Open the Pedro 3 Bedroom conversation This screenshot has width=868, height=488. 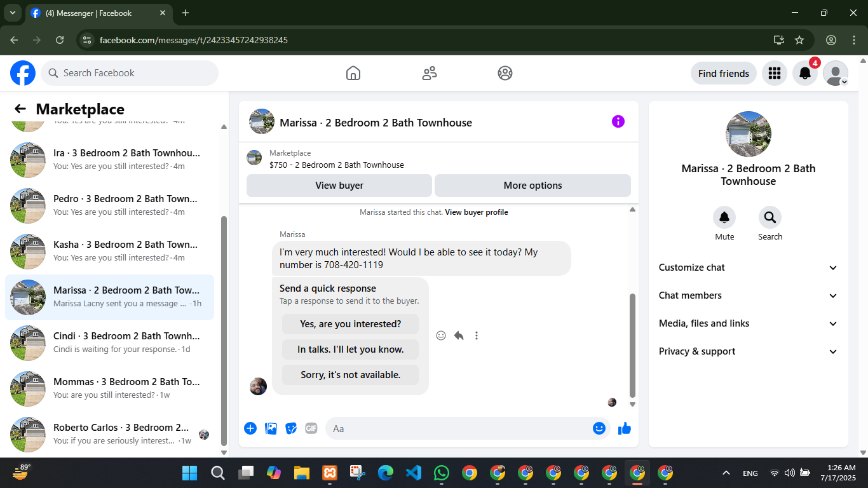pos(109,206)
